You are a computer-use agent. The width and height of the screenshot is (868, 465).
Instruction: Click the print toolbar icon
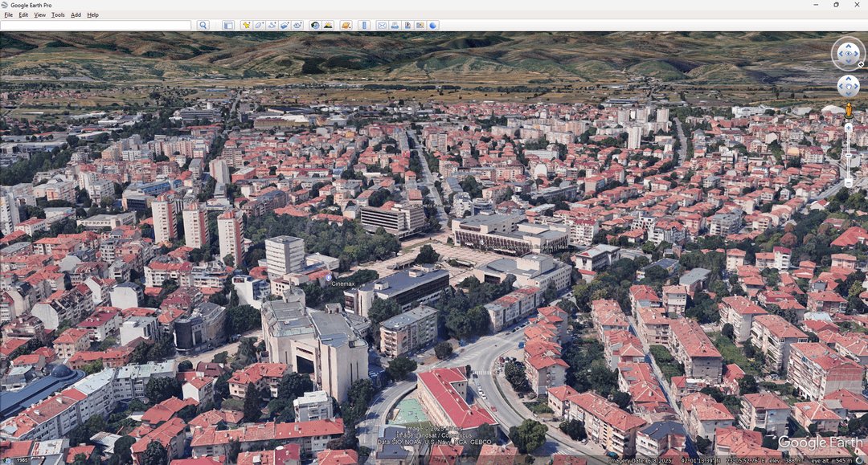coord(395,26)
